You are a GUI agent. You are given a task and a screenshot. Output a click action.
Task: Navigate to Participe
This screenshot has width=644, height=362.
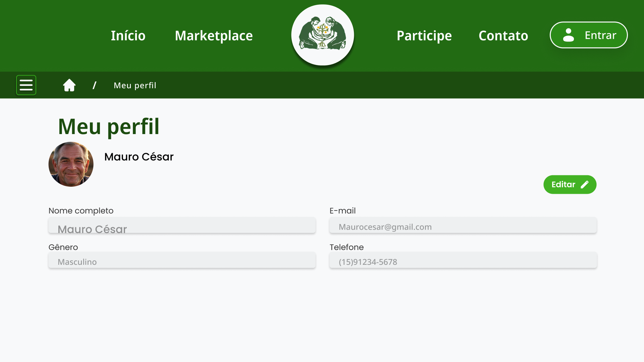pyautogui.click(x=424, y=36)
